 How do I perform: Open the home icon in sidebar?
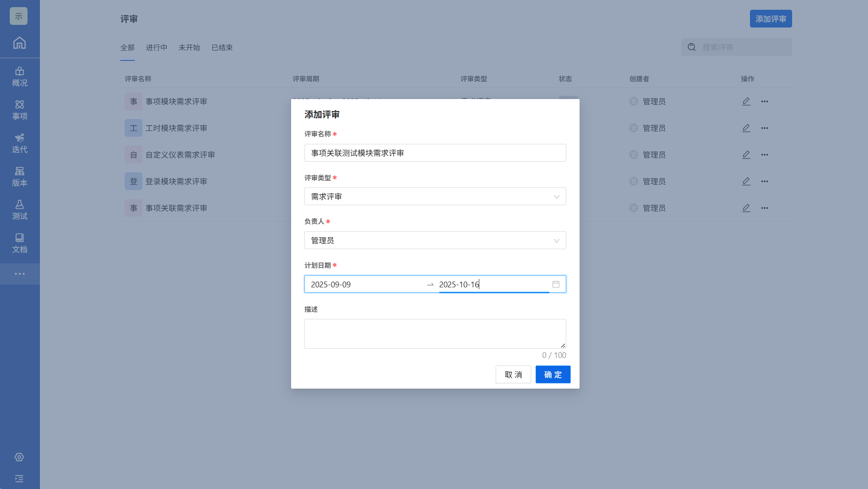pyautogui.click(x=20, y=43)
